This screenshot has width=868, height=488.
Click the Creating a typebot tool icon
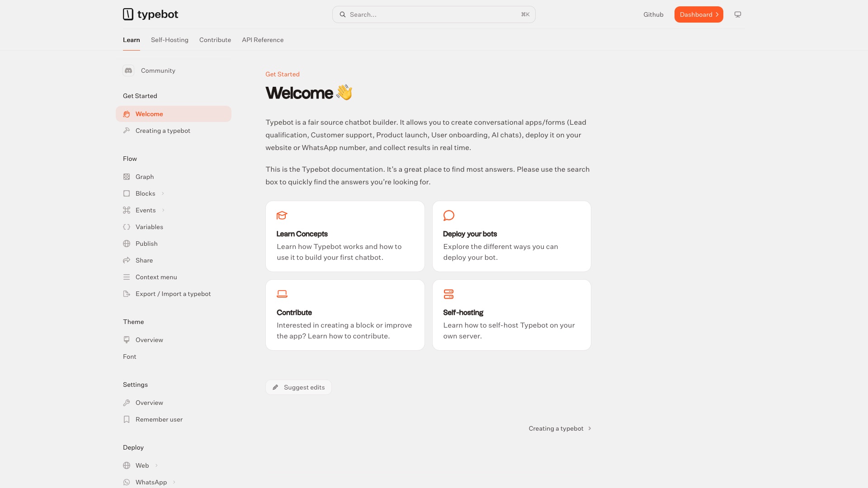tap(127, 131)
